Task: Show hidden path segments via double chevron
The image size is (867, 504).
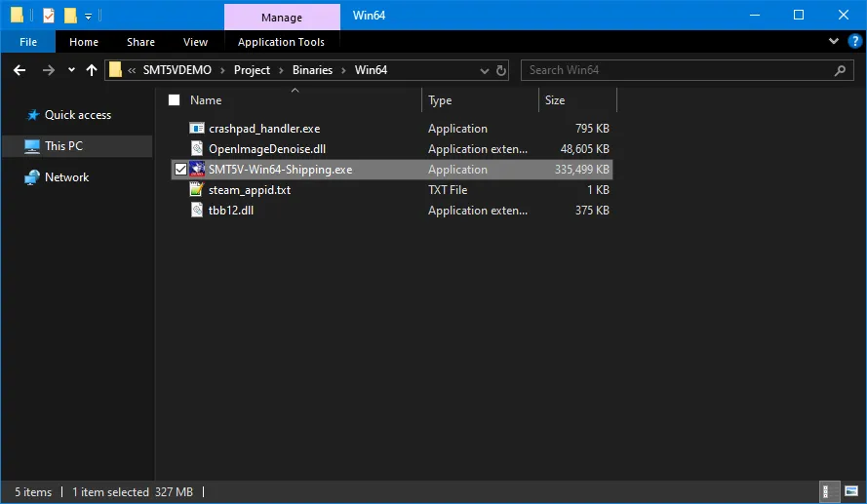Action: 132,70
